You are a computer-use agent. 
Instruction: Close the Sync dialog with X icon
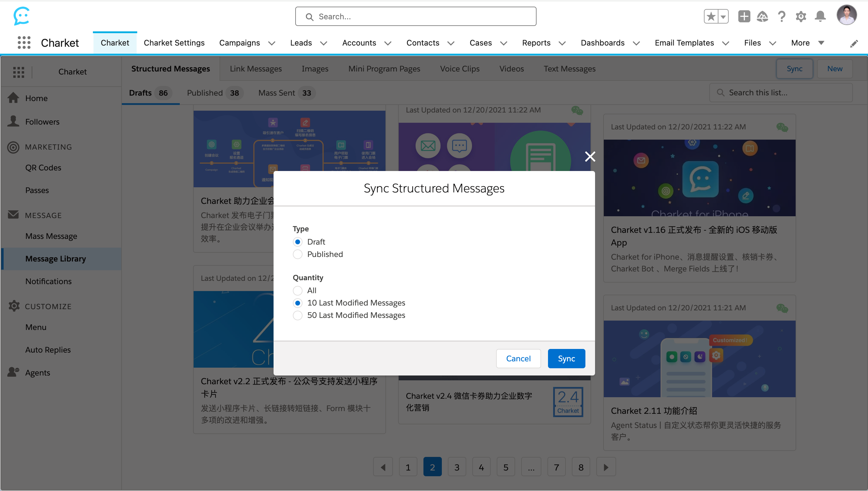click(x=590, y=157)
